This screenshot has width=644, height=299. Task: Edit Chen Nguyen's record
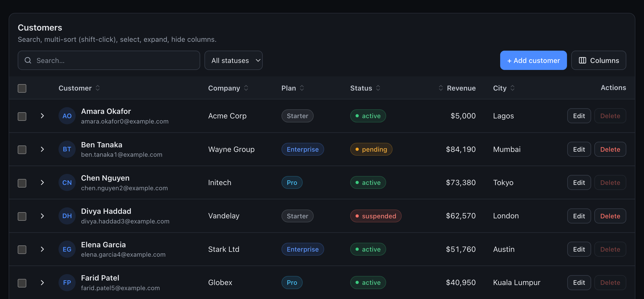point(579,182)
